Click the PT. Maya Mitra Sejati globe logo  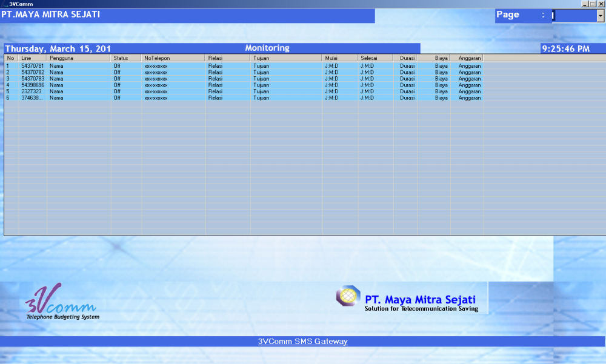point(348,296)
